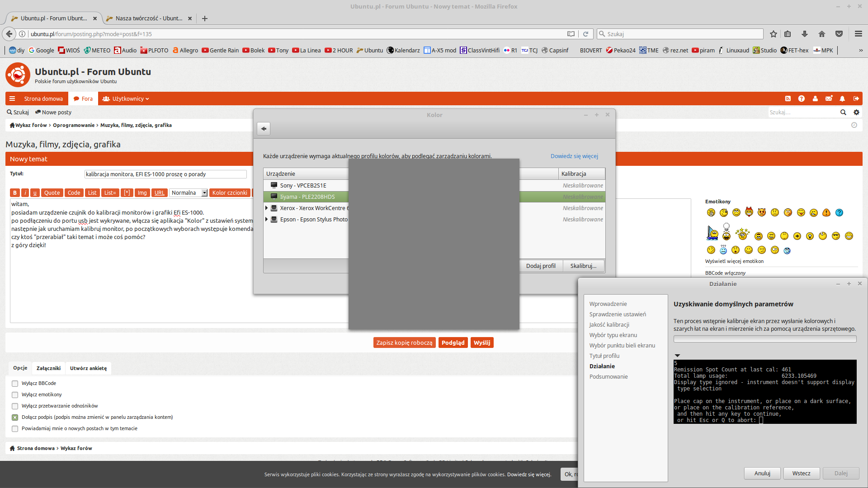The height and width of the screenshot is (488, 868).
Task: Open advanced search gear icon
Action: [856, 112]
